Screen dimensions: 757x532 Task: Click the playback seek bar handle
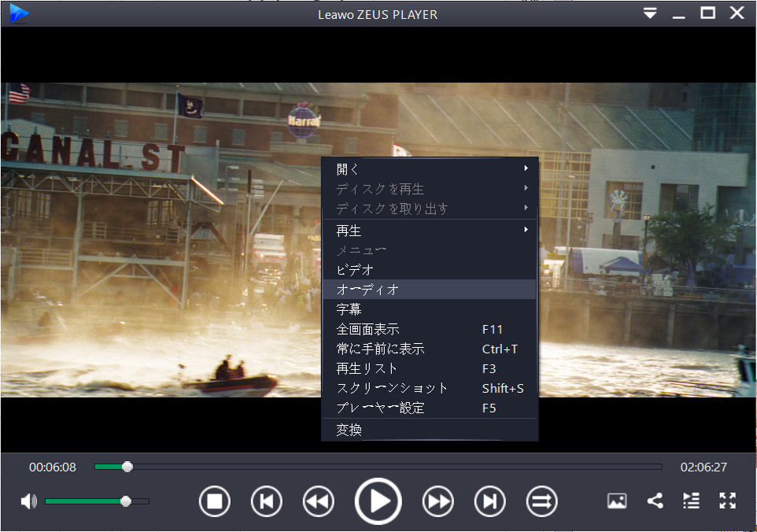(x=127, y=467)
